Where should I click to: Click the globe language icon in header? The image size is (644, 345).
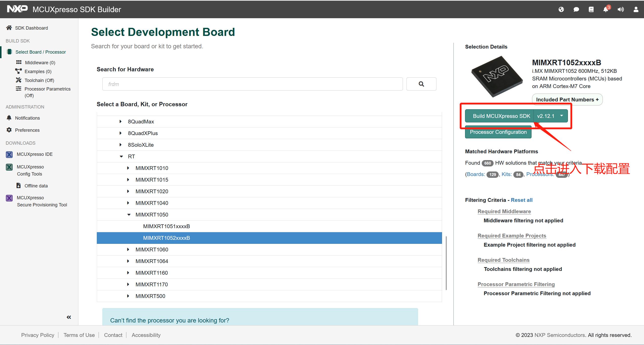[x=561, y=9]
